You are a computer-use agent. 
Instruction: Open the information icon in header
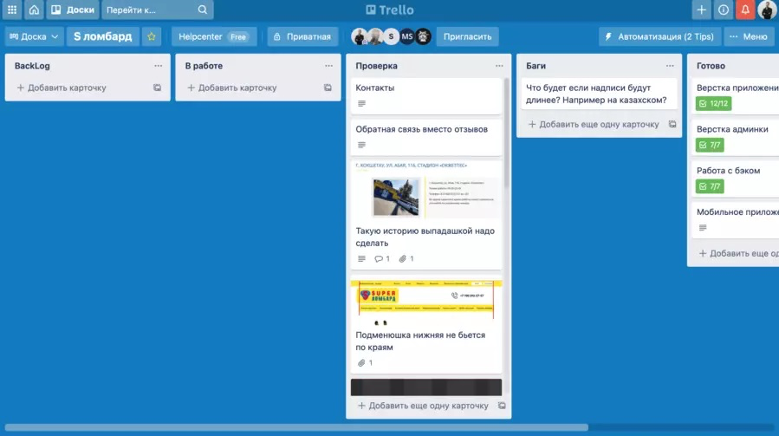click(x=723, y=10)
